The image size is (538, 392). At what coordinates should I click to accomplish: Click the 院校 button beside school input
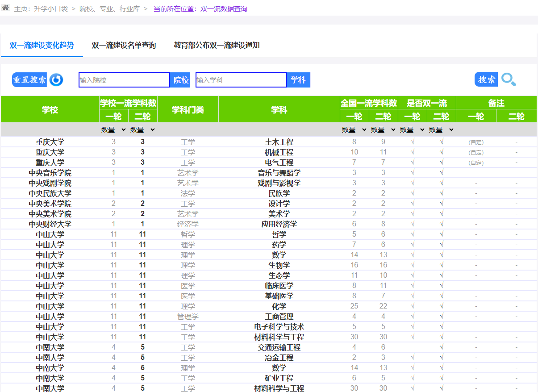pyautogui.click(x=181, y=80)
